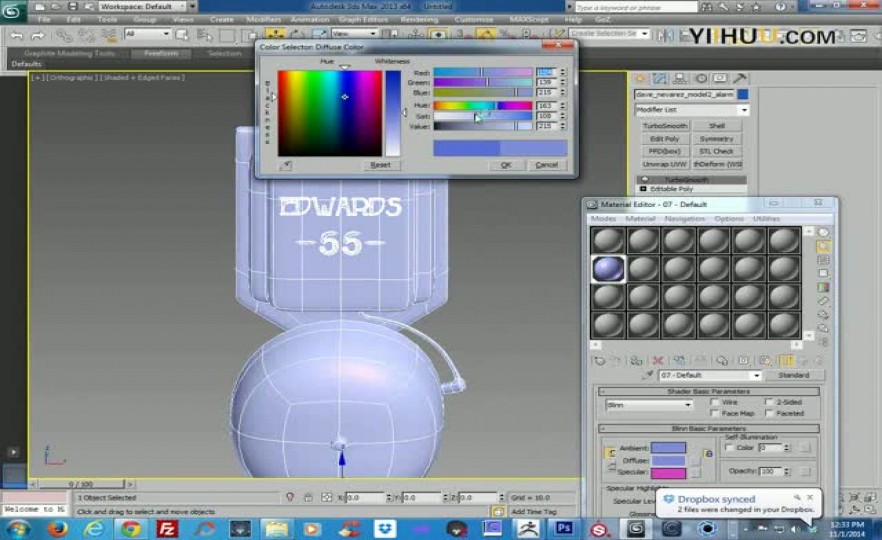Click on the Sat slider bar

coord(483,116)
